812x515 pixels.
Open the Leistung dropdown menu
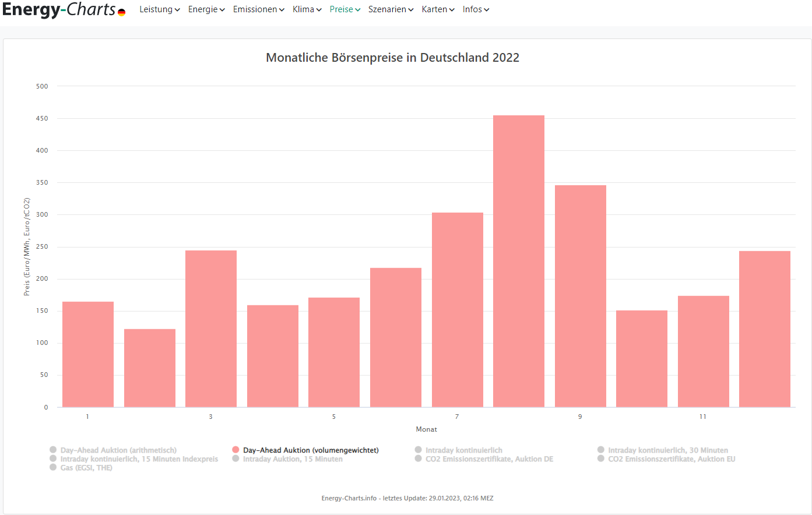159,9
